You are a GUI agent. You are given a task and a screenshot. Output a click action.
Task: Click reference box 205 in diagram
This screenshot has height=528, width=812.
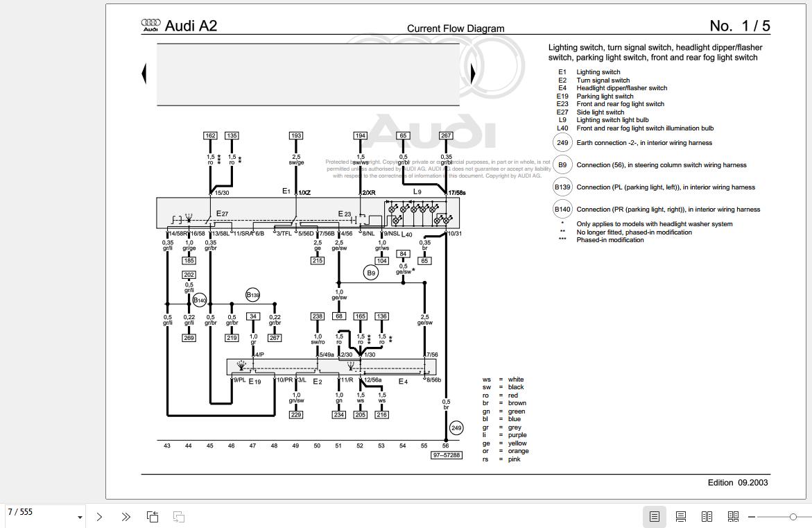click(x=360, y=414)
